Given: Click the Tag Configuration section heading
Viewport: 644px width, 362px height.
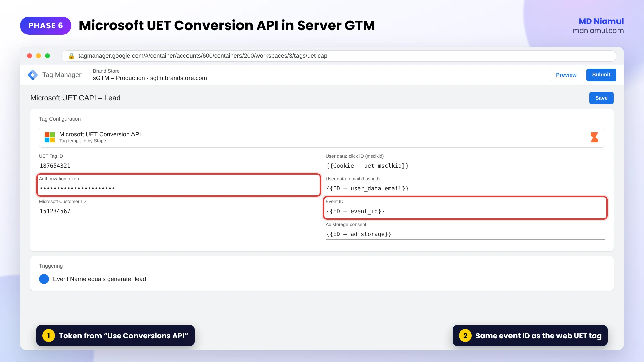Looking at the screenshot, I should (x=60, y=119).
